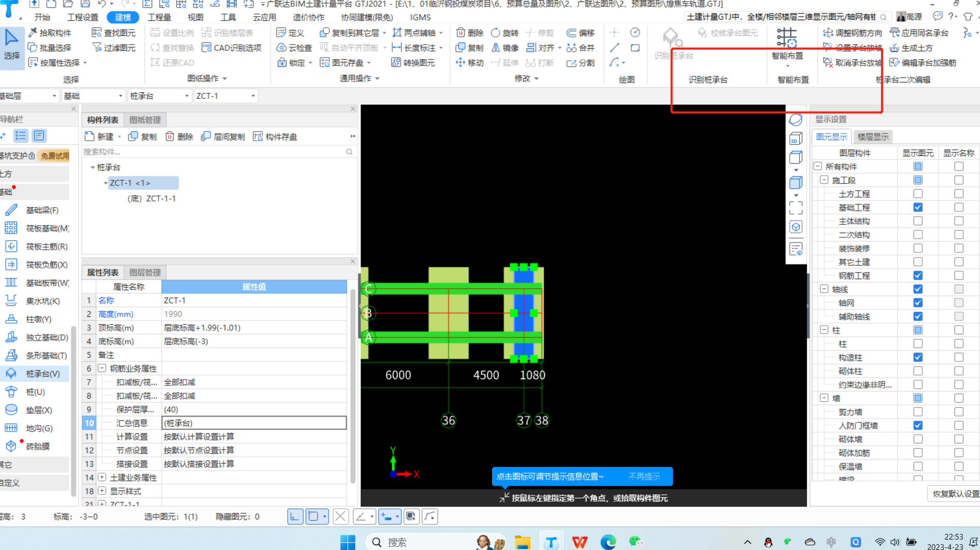This screenshot has width=980, height=550.
Task: Click 编辑承台加强筋 tool
Action: [x=923, y=63]
